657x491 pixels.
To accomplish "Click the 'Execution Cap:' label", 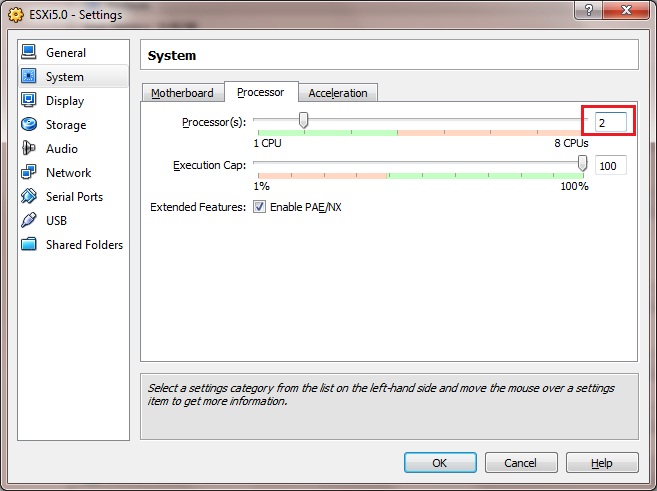I will coord(210,165).
